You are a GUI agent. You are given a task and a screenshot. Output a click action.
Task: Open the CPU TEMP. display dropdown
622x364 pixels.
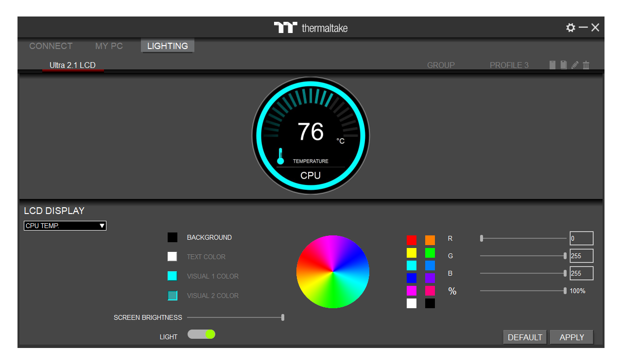click(x=65, y=226)
